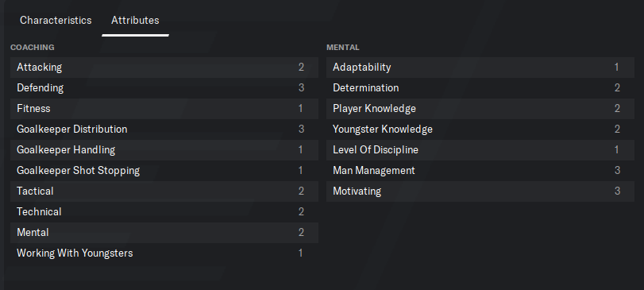The height and width of the screenshot is (290, 644).
Task: Click the COACHING section header
Action: click(32, 47)
